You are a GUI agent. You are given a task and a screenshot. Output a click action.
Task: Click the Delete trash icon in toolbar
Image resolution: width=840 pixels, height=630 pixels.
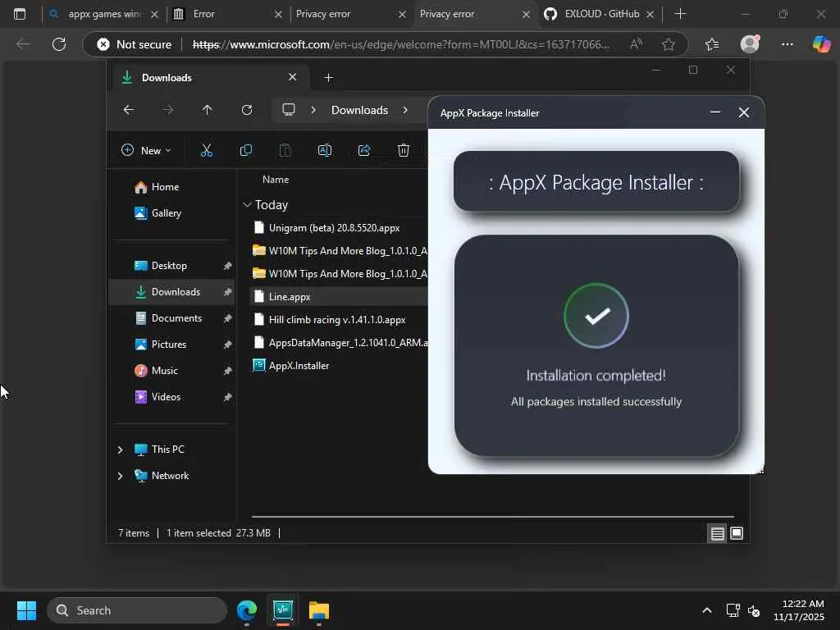click(x=403, y=150)
